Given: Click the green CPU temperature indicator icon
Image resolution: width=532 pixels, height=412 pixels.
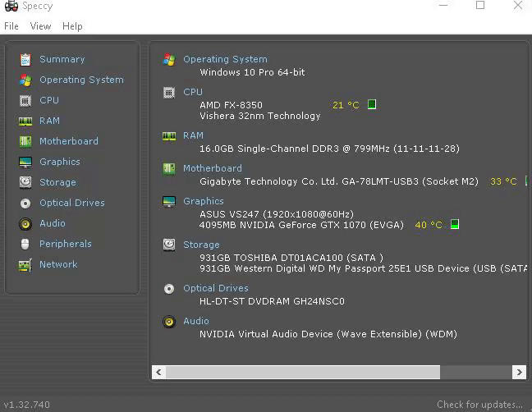Looking at the screenshot, I should click(x=372, y=104).
